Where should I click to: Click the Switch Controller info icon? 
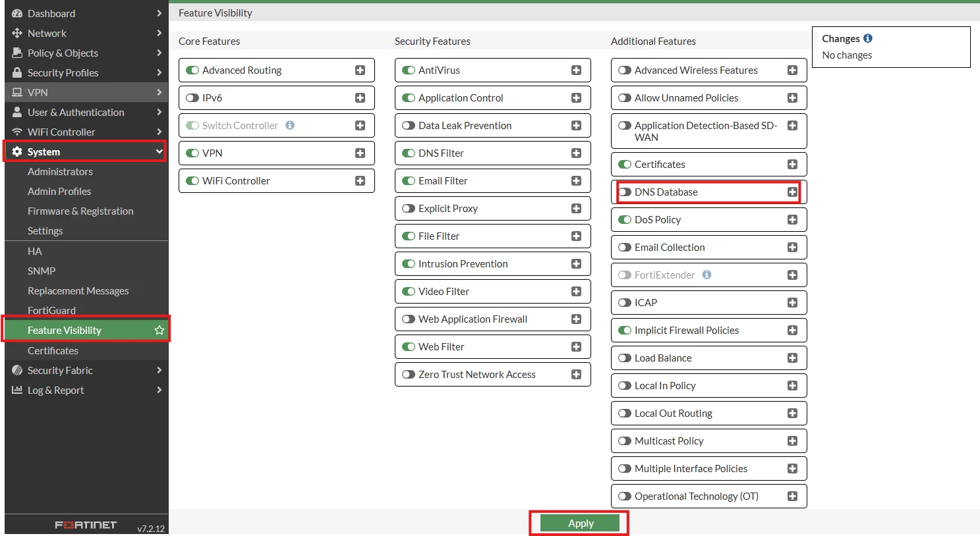coord(290,125)
